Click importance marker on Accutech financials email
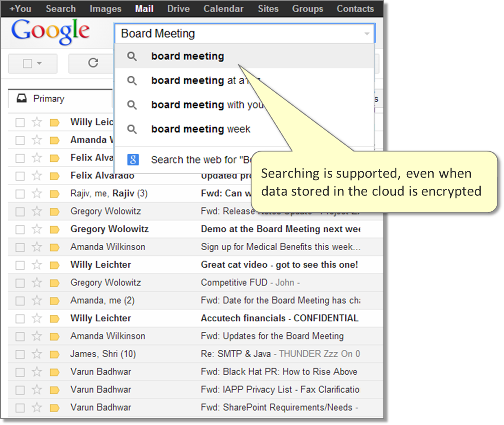The height and width of the screenshot is (425, 504). point(55,319)
